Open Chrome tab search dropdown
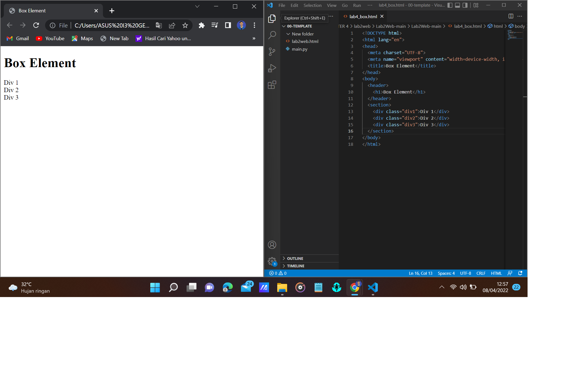Screen dimensions: 588x368 [x=197, y=6]
